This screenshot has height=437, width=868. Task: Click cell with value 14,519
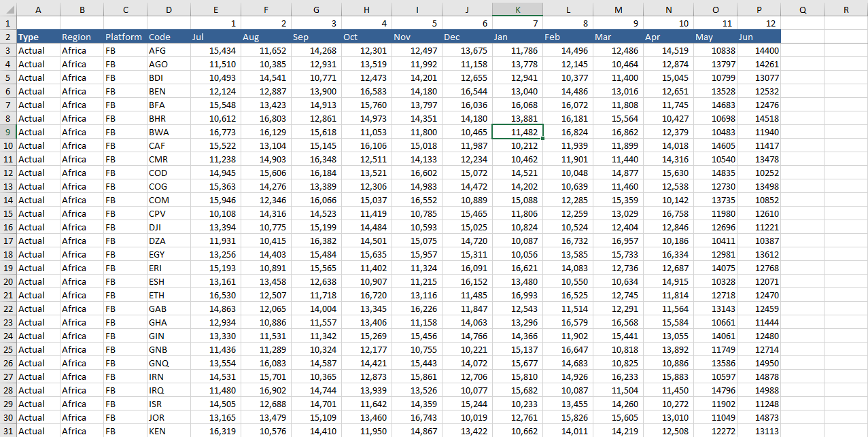[x=668, y=50]
